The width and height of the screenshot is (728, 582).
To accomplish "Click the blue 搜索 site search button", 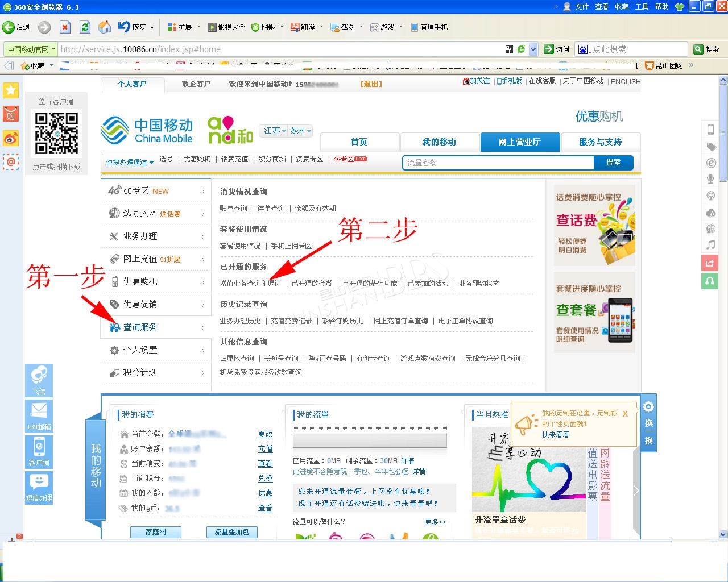I will coord(613,163).
